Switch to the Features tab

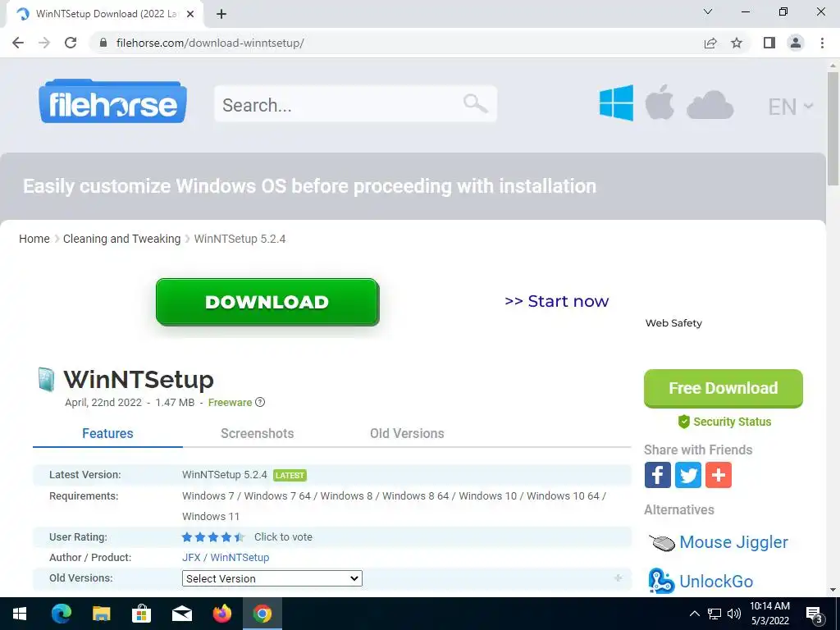point(107,433)
